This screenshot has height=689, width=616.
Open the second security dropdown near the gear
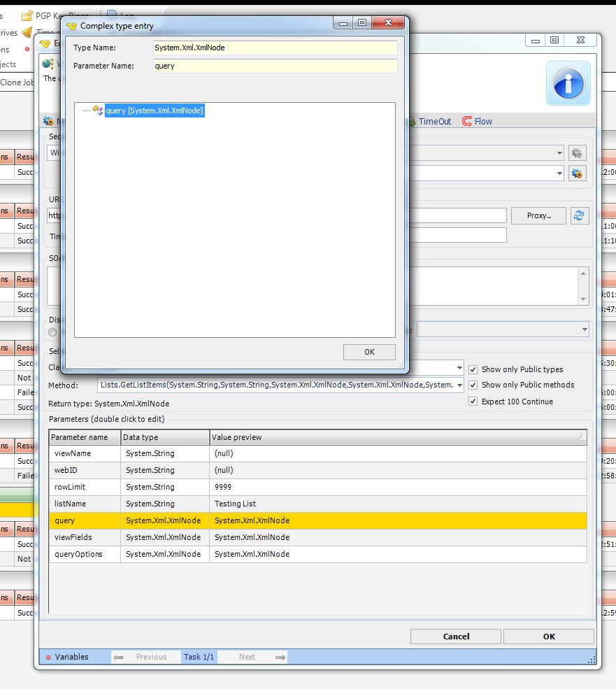559,173
